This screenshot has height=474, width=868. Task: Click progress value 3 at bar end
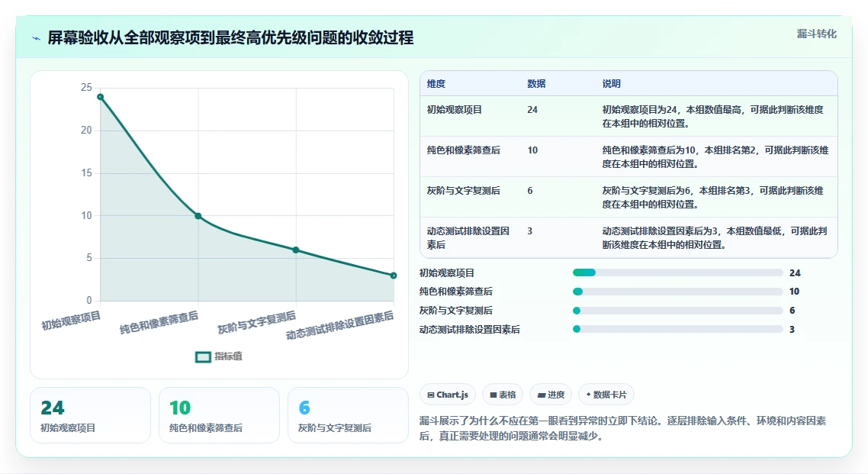click(x=792, y=329)
